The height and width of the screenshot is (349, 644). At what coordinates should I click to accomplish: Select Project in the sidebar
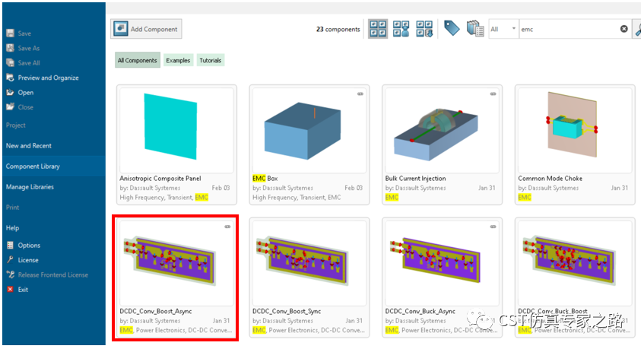click(x=16, y=125)
